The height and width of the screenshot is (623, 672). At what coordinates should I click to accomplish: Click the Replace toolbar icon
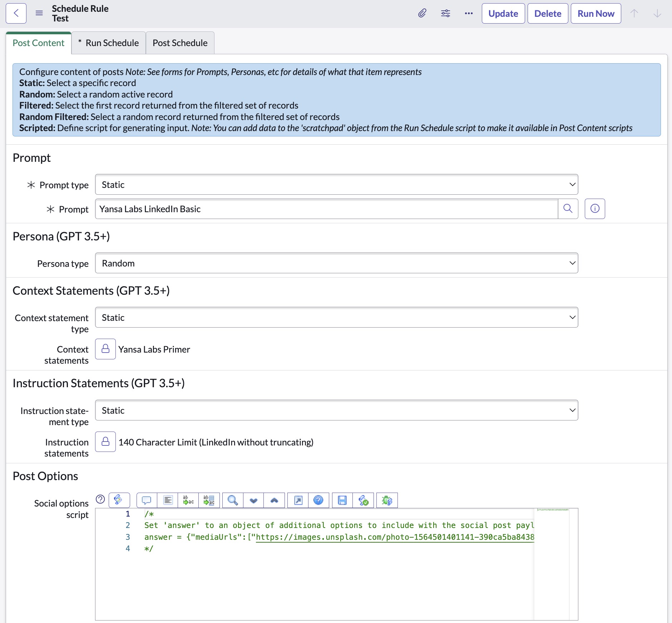(x=188, y=500)
